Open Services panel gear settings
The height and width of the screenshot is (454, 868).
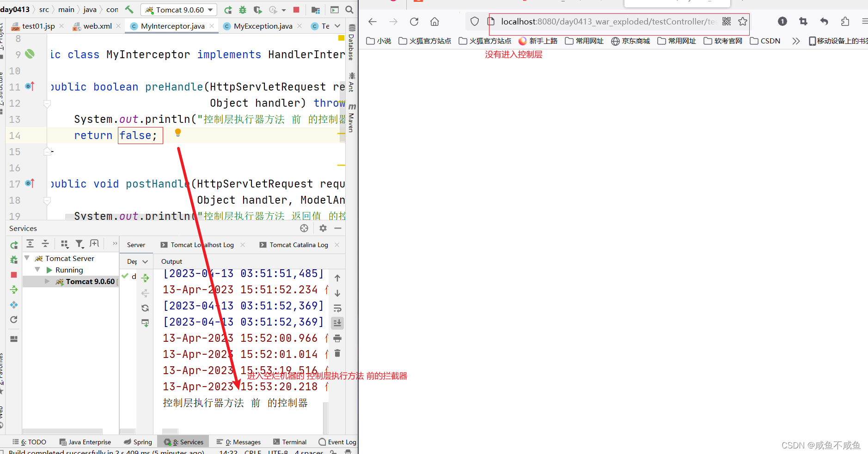click(323, 228)
